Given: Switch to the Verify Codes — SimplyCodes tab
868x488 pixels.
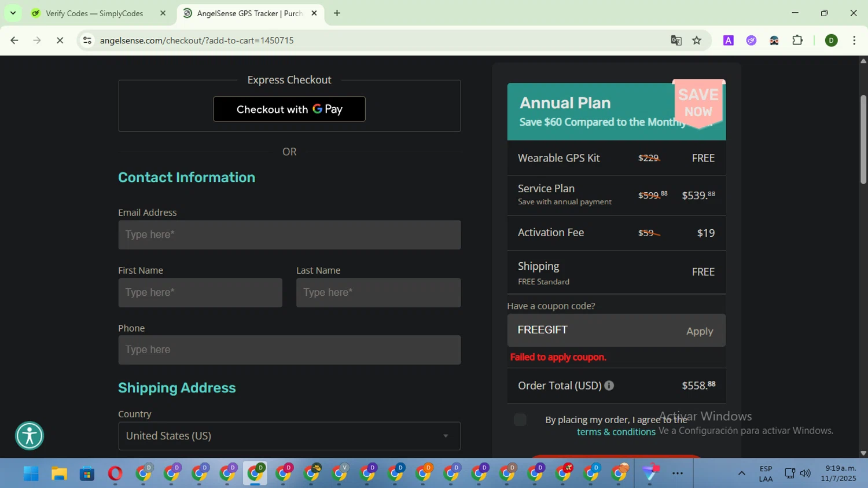Looking at the screenshot, I should coord(94,13).
